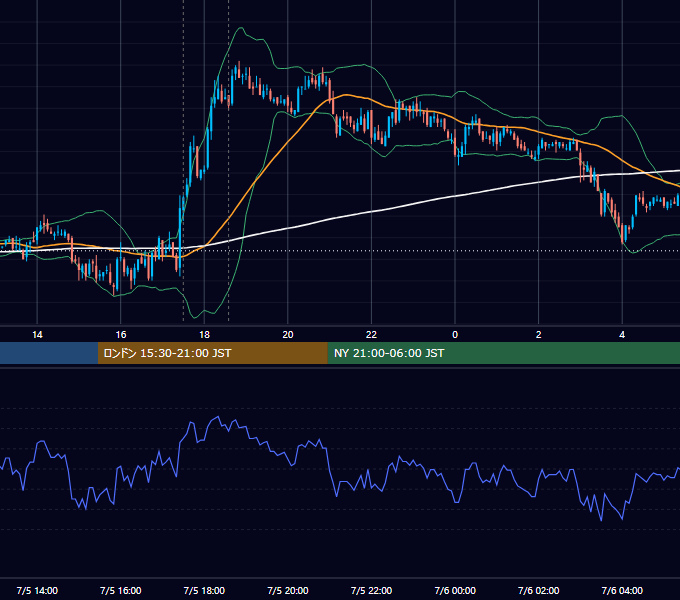Click the 0 hour label on price chart axis

[455, 335]
